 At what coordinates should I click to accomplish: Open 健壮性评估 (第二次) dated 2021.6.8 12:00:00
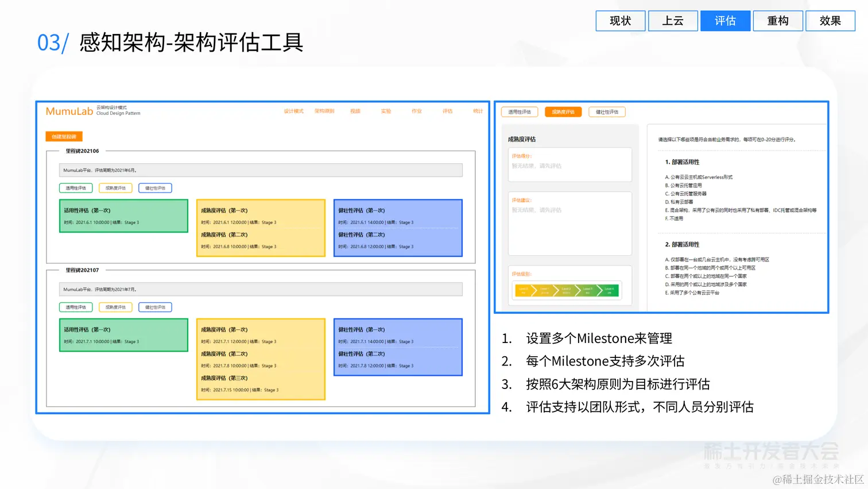(x=398, y=240)
